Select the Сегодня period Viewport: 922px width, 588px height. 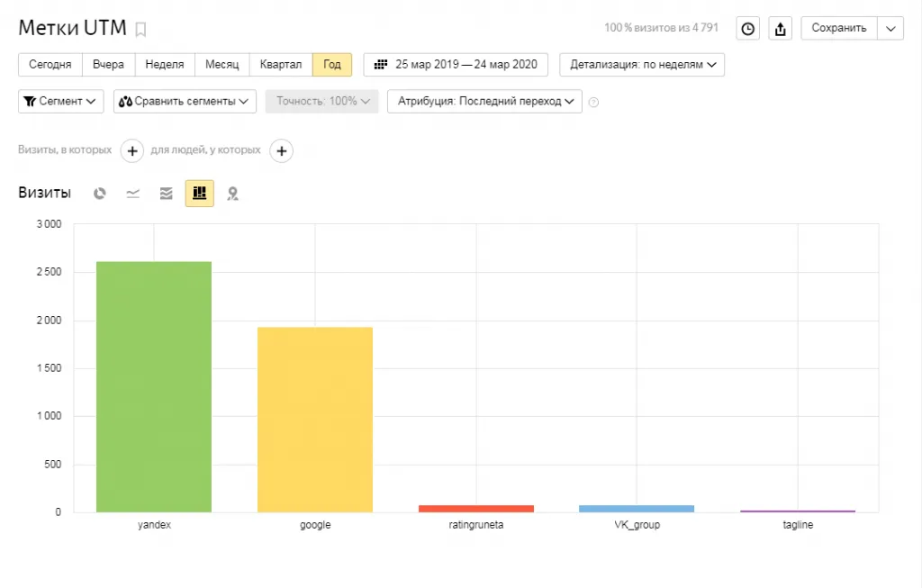(50, 65)
